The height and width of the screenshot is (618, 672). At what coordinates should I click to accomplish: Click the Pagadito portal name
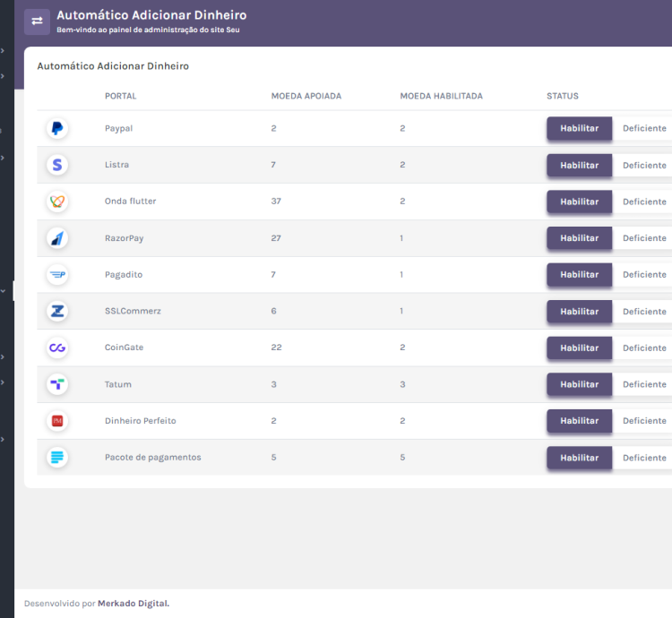click(124, 275)
